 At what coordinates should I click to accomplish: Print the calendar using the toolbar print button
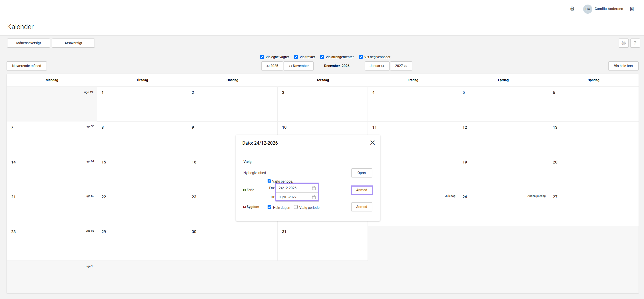click(x=623, y=43)
